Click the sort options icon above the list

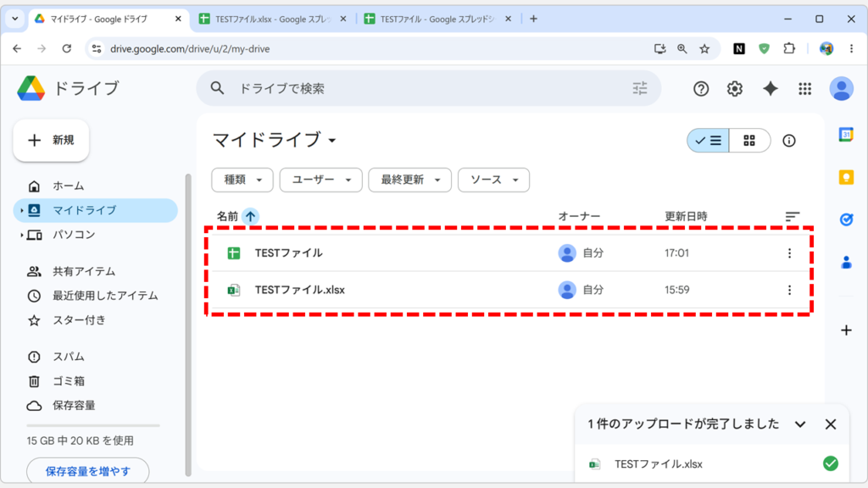point(793,216)
